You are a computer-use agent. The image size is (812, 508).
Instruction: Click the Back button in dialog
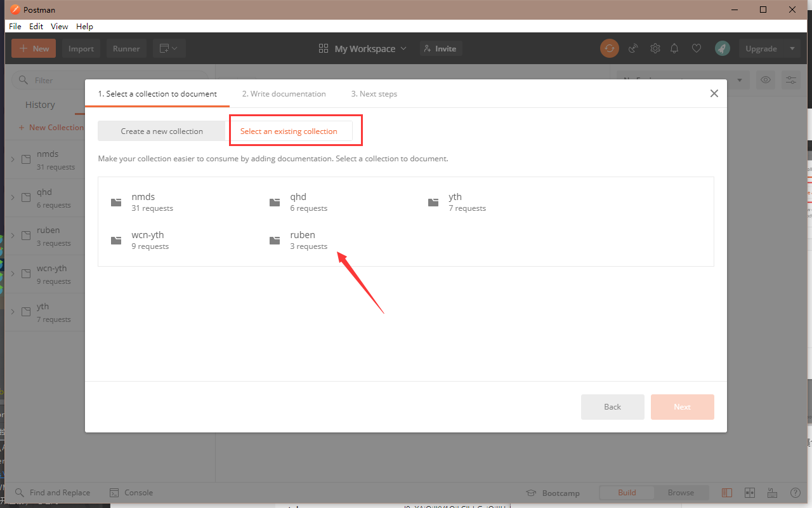tap(613, 407)
